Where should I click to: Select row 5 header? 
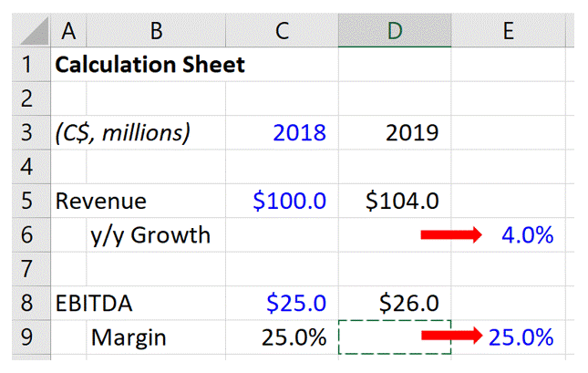click(x=26, y=201)
